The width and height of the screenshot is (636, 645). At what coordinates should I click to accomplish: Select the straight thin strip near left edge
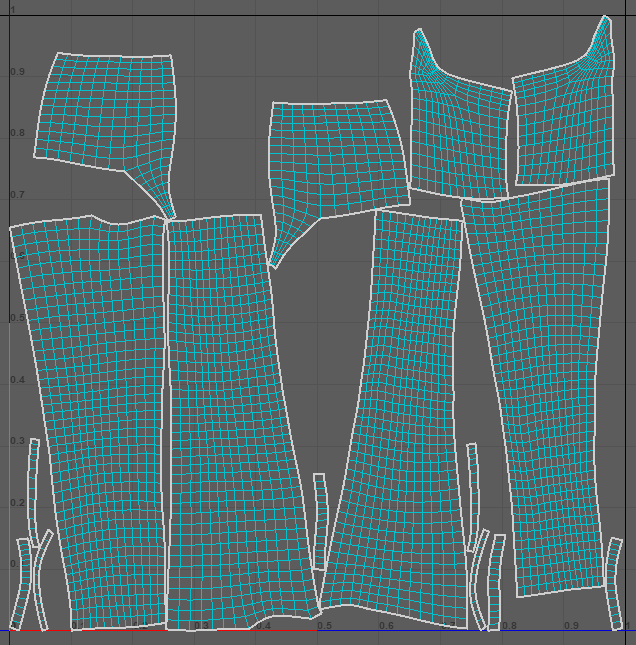(34, 490)
